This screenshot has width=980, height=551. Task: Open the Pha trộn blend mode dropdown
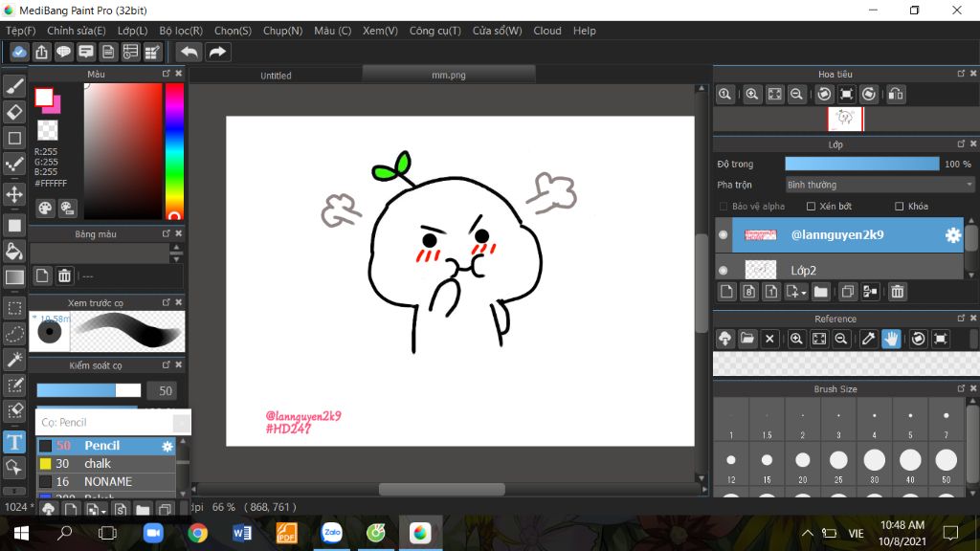point(880,185)
